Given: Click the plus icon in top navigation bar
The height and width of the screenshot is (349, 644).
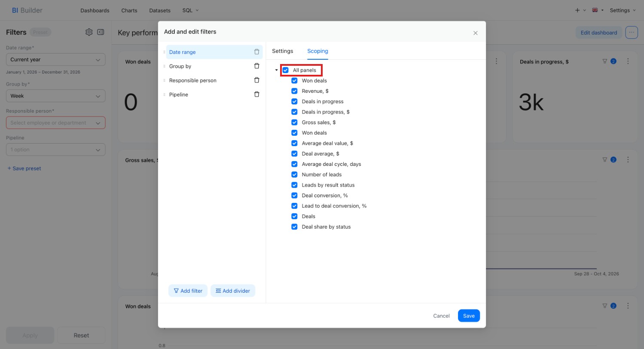Looking at the screenshot, I should [x=577, y=10].
